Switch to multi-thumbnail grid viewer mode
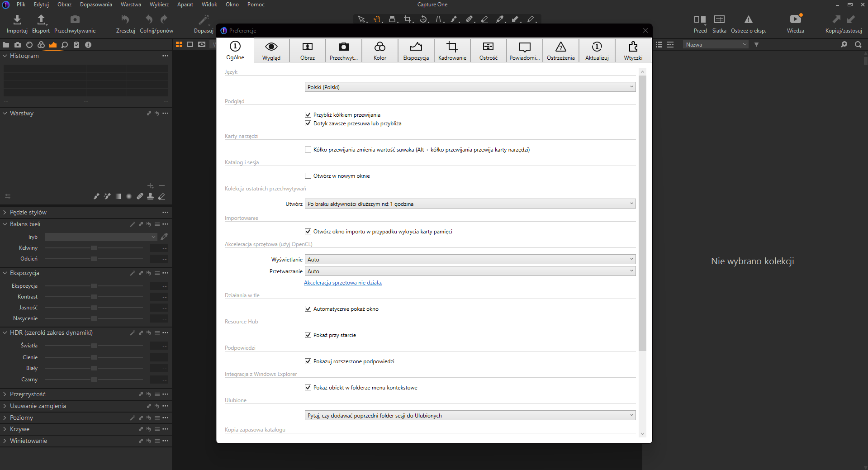 (x=179, y=44)
